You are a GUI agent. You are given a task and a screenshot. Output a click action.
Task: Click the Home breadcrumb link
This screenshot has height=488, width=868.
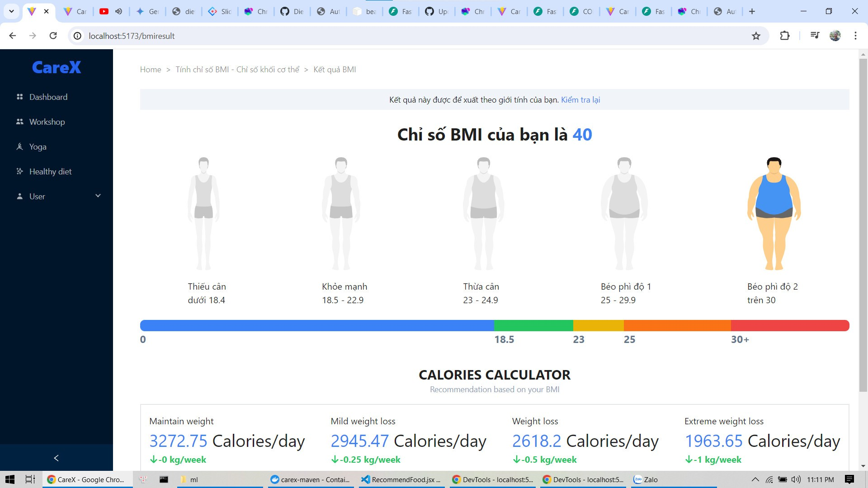[x=151, y=70]
